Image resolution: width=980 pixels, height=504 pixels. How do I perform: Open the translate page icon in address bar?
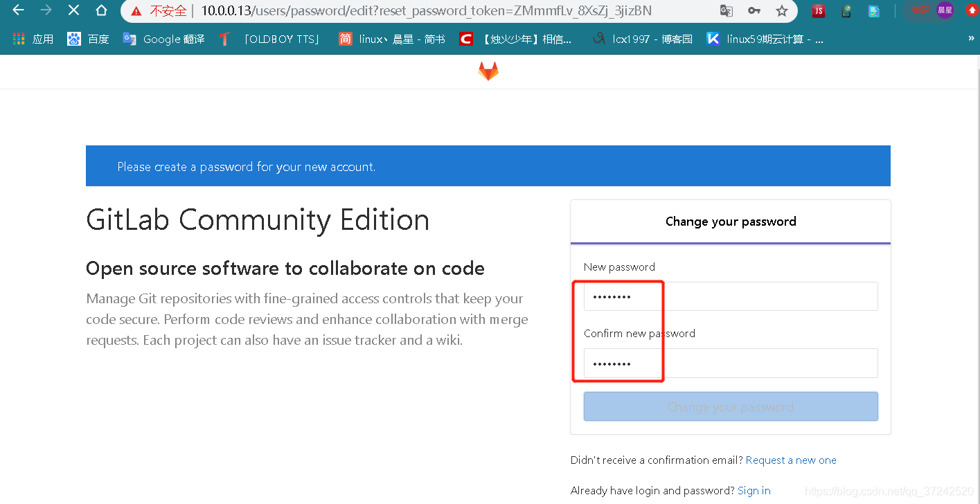tap(727, 10)
